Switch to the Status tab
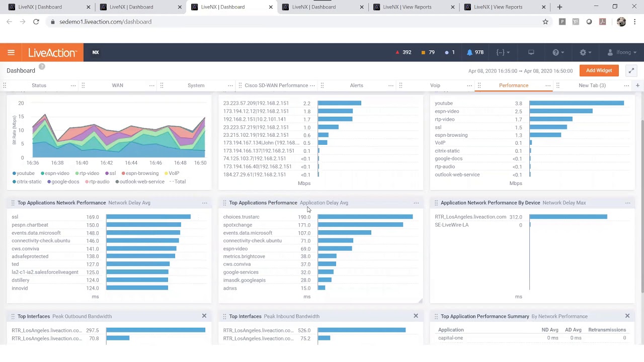This screenshot has height=362, width=644. (x=39, y=85)
